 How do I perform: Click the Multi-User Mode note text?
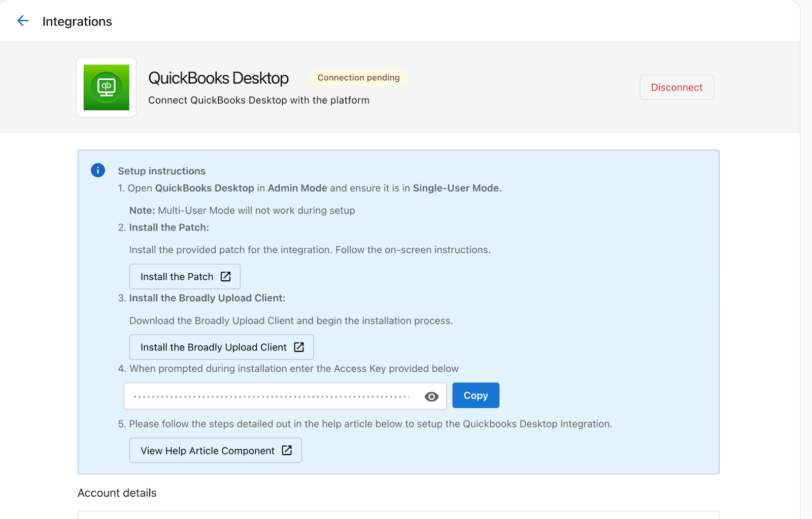(242, 210)
